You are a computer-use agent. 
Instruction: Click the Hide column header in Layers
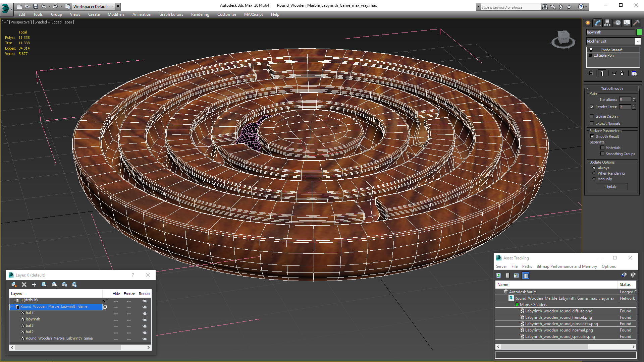coord(116,294)
